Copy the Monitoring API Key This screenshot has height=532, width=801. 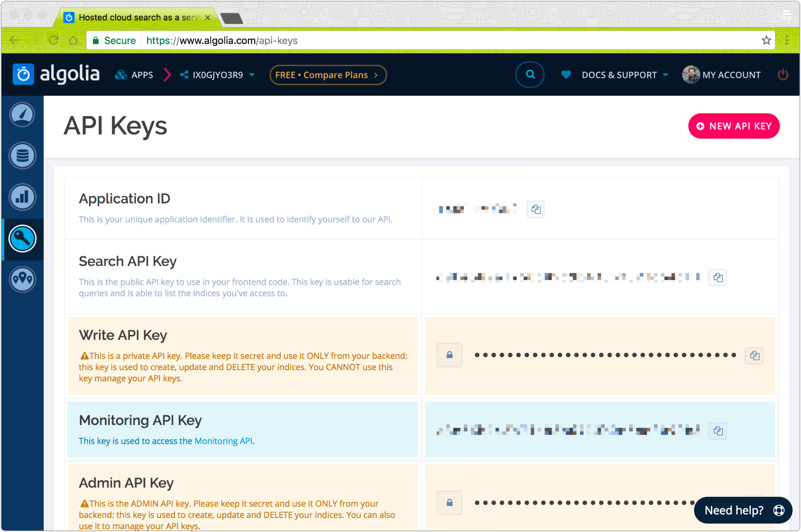[718, 431]
